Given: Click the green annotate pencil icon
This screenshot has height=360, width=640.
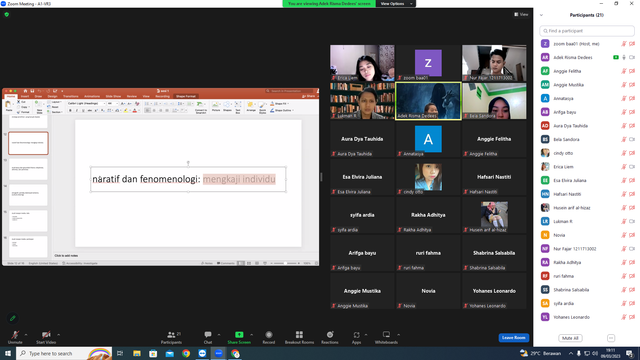Looking at the screenshot, I should pyautogui.click(x=13, y=318).
